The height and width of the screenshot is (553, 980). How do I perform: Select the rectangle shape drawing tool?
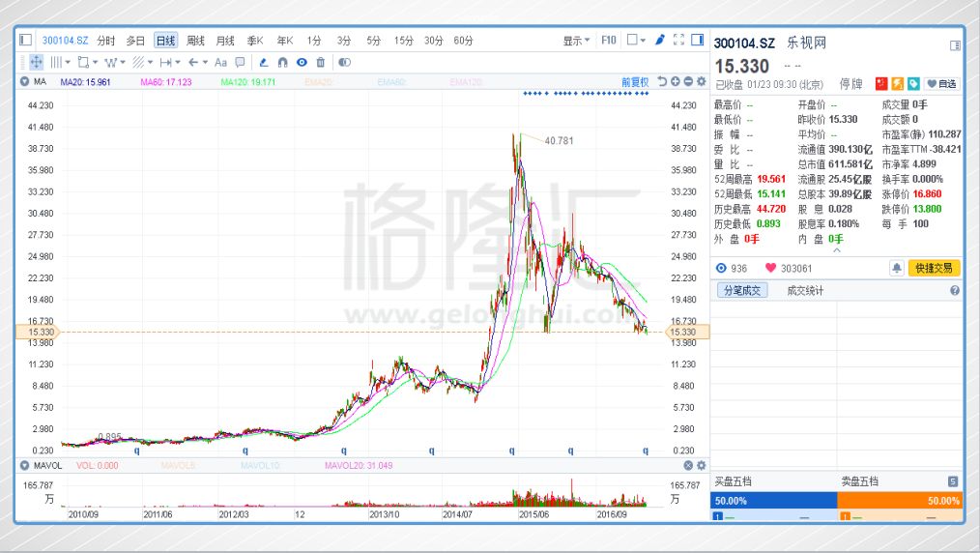click(x=83, y=62)
